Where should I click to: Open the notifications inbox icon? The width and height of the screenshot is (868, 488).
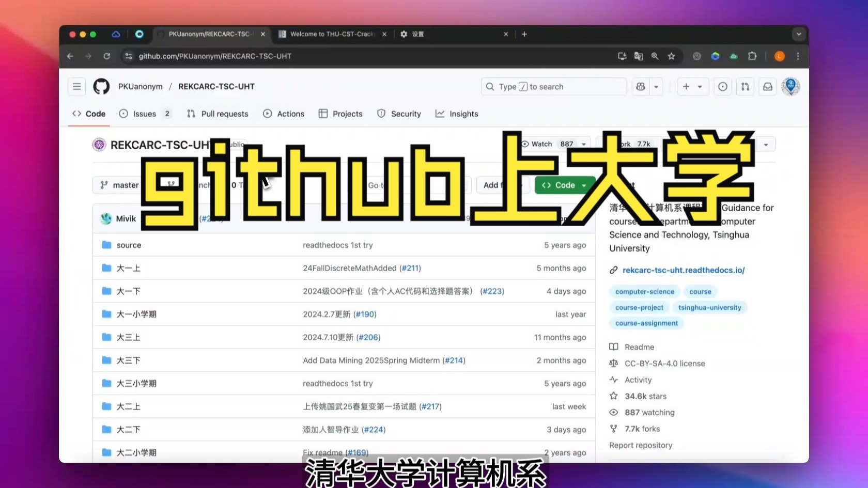point(768,87)
